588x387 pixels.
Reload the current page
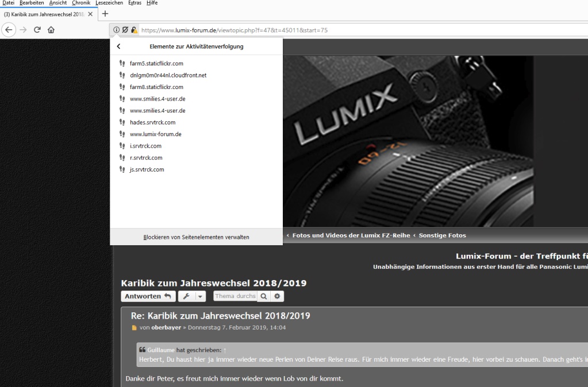[37, 30]
